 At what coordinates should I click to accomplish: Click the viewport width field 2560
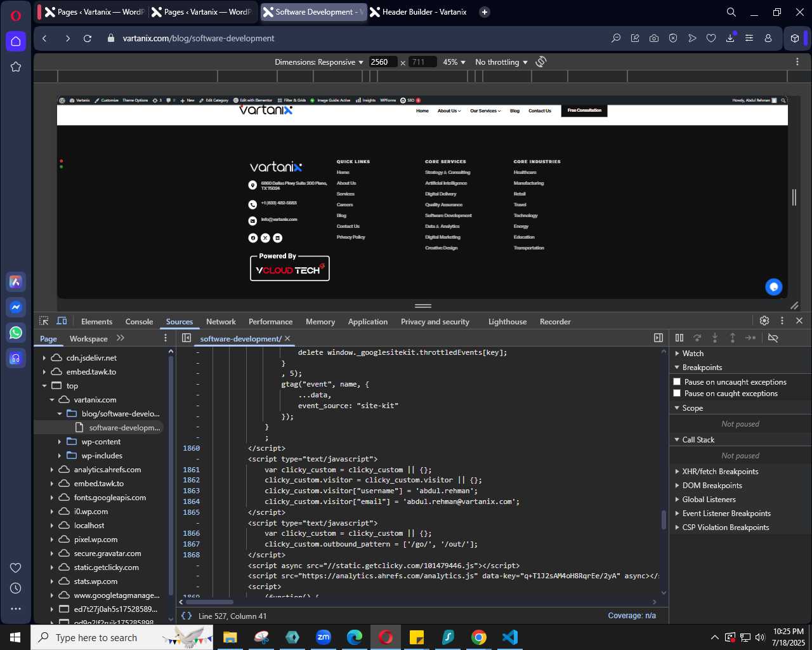383,62
